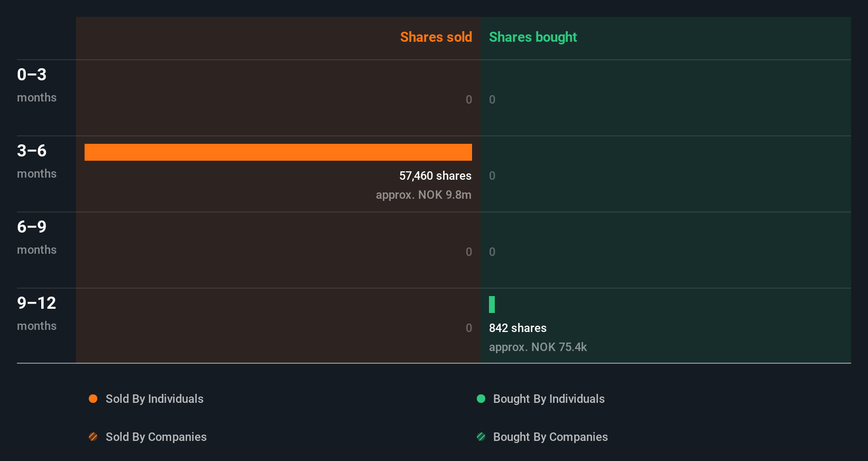Click the 6–9 months shares sold zero
This screenshot has width=868, height=461.
(468, 252)
